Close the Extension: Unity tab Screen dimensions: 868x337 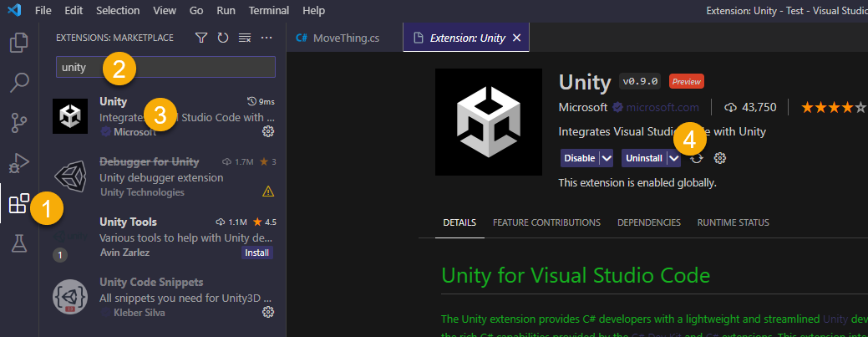pos(517,38)
